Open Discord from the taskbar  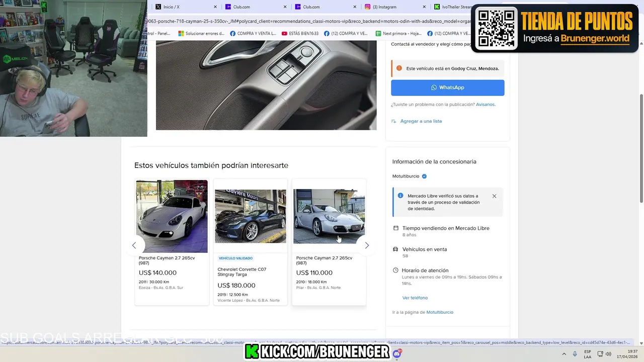coord(397,354)
